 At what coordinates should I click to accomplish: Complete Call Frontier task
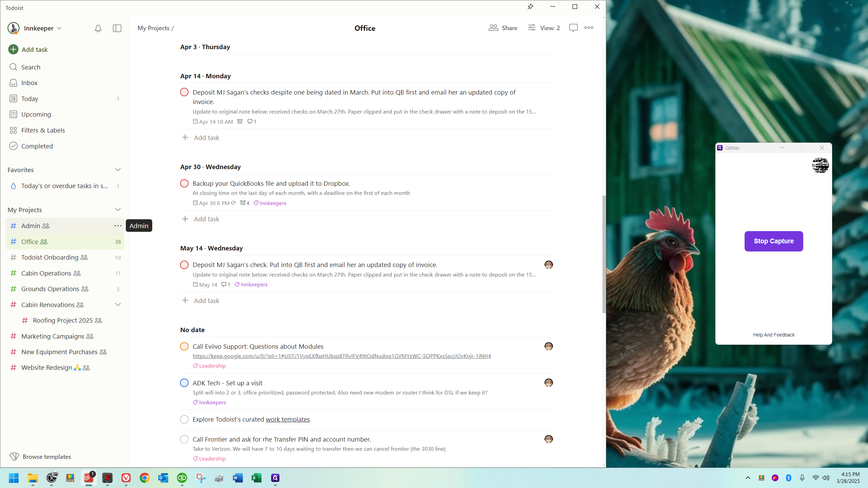[x=184, y=439]
